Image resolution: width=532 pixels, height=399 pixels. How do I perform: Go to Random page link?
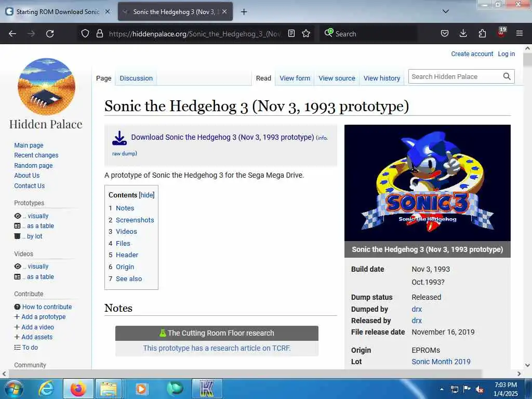point(33,166)
